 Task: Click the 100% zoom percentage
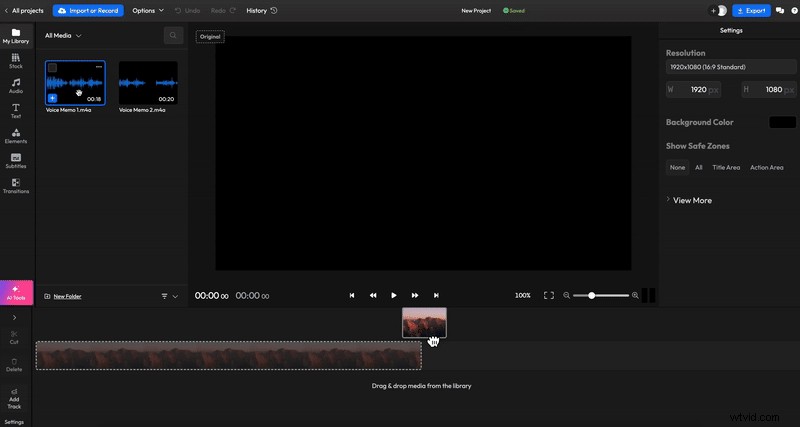pos(523,295)
